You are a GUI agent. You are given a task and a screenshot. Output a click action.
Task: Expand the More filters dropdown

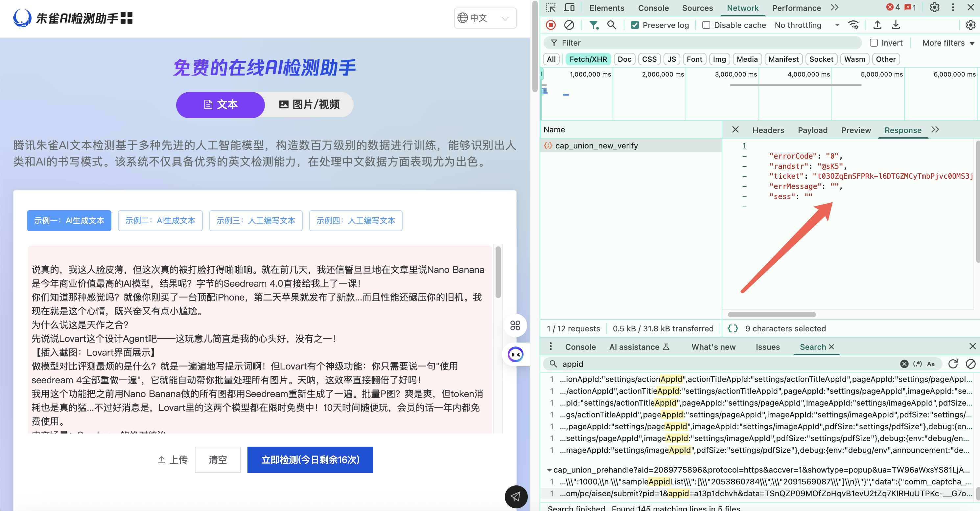point(948,43)
